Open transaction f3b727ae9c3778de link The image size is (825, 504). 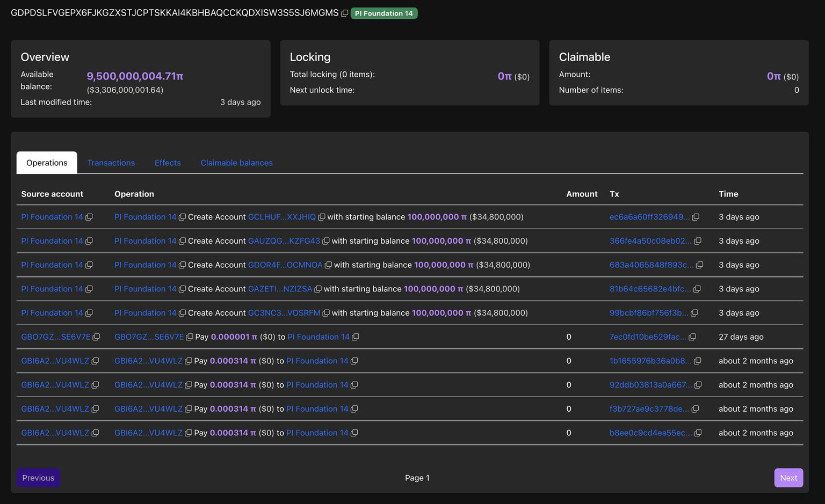pos(649,409)
